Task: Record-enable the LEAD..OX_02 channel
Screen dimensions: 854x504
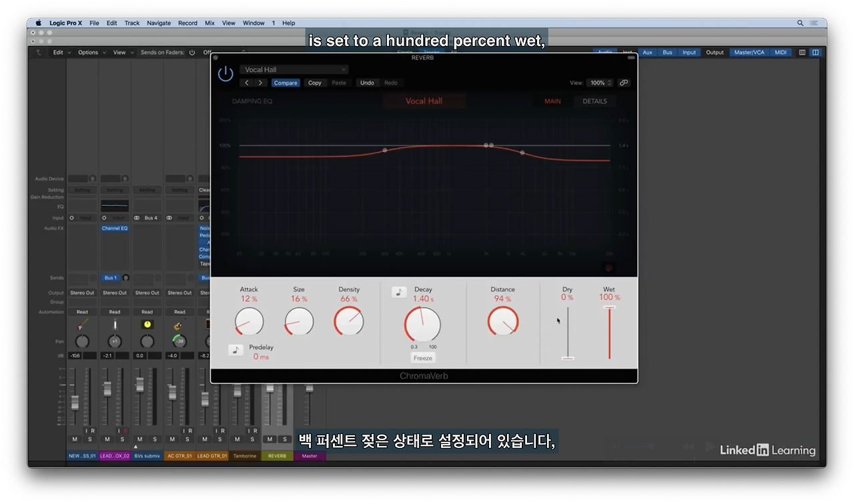Action: pos(124,431)
